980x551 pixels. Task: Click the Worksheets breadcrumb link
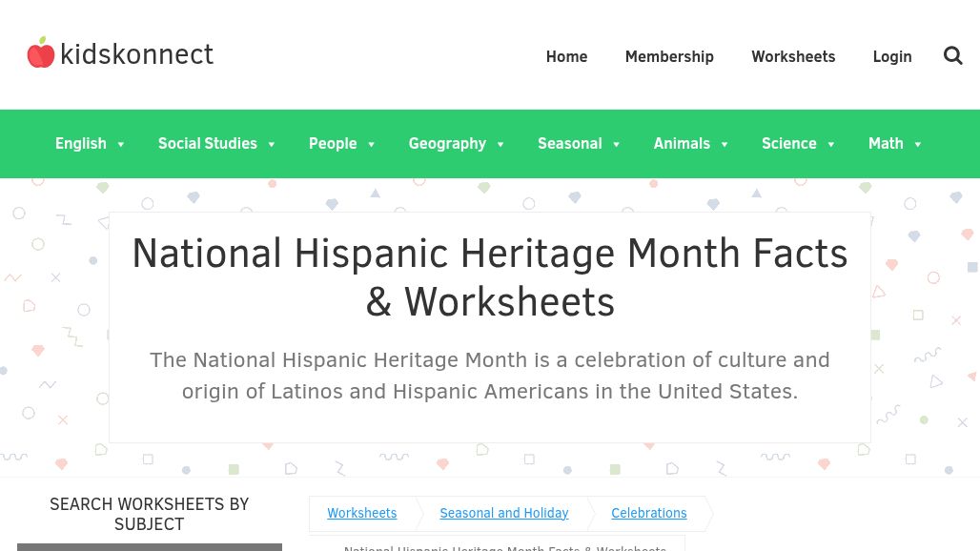(362, 513)
